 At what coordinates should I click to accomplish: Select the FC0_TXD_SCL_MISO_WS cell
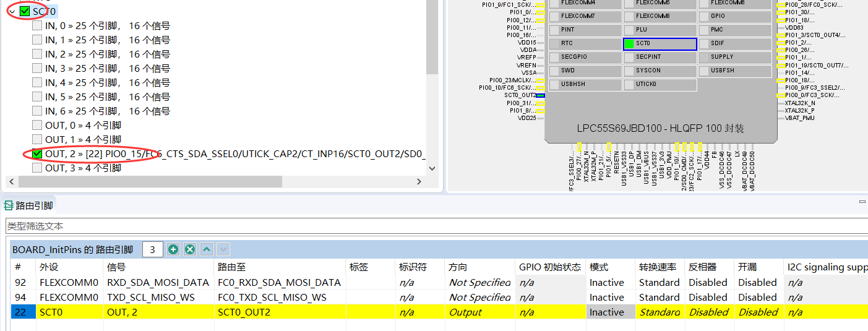[x=280, y=298]
